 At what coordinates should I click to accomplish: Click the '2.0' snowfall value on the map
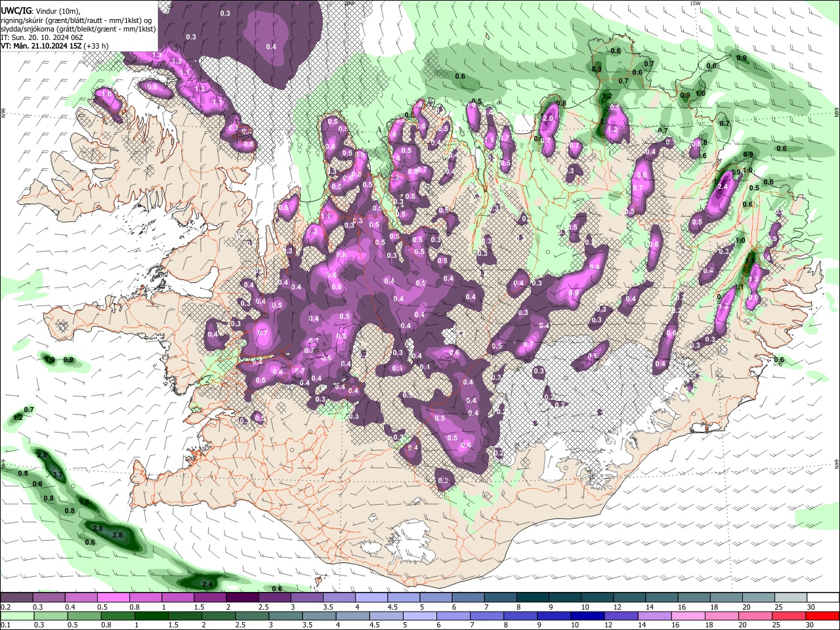coord(549,118)
